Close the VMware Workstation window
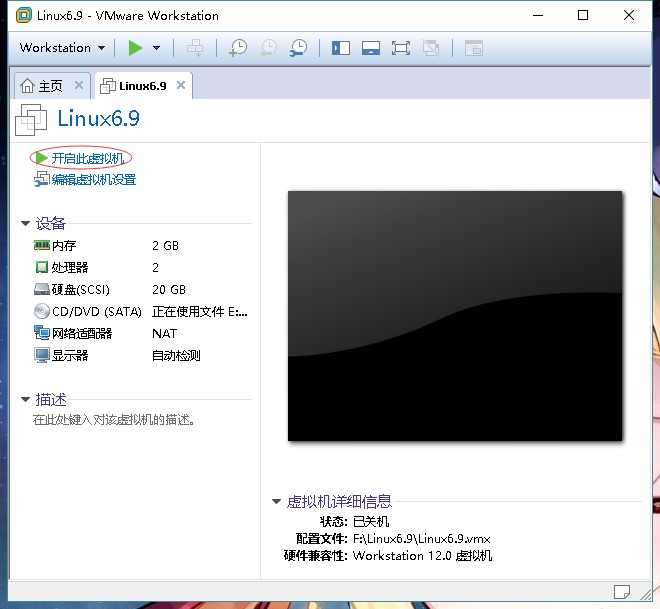This screenshot has width=660, height=609. 629,15
